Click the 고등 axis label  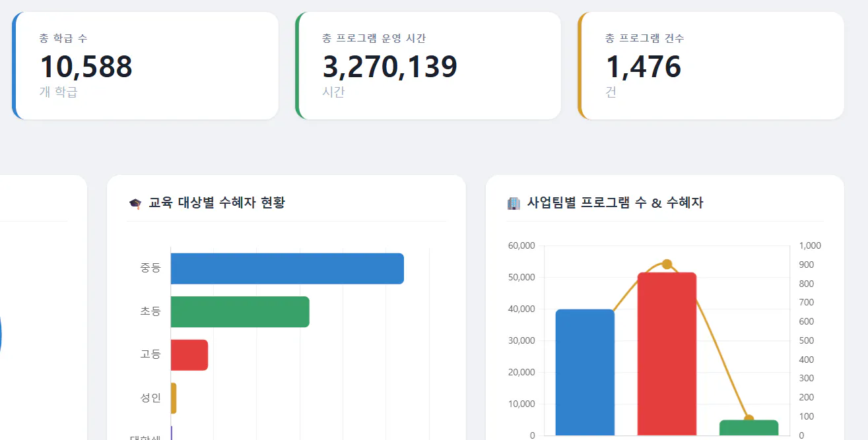[x=150, y=354]
